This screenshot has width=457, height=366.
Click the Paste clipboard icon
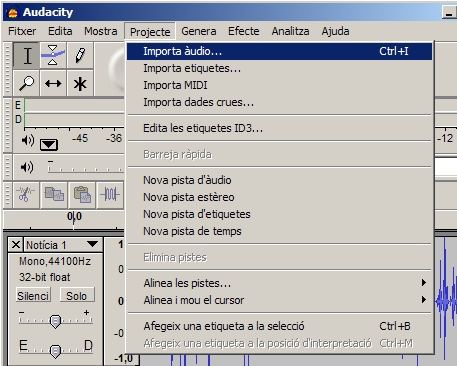coord(82,195)
